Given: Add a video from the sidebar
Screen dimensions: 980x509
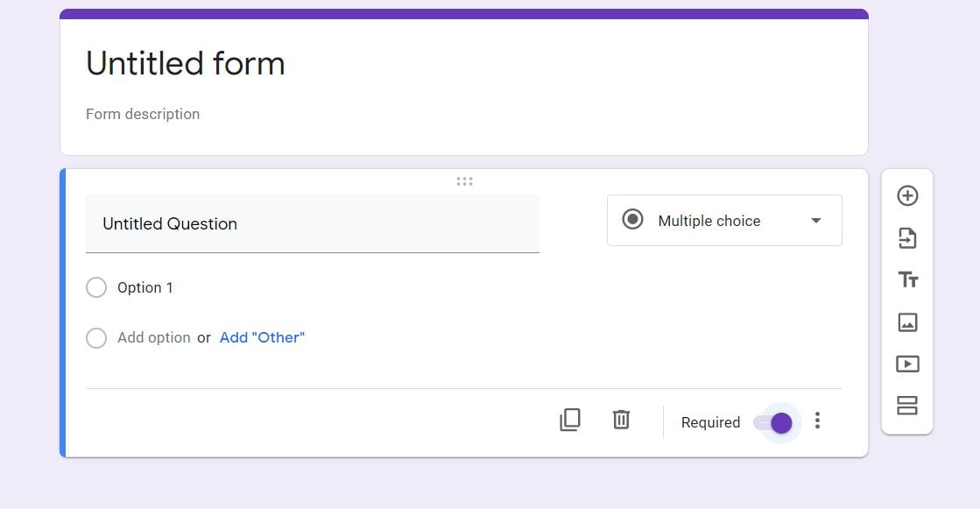Looking at the screenshot, I should coord(907,364).
